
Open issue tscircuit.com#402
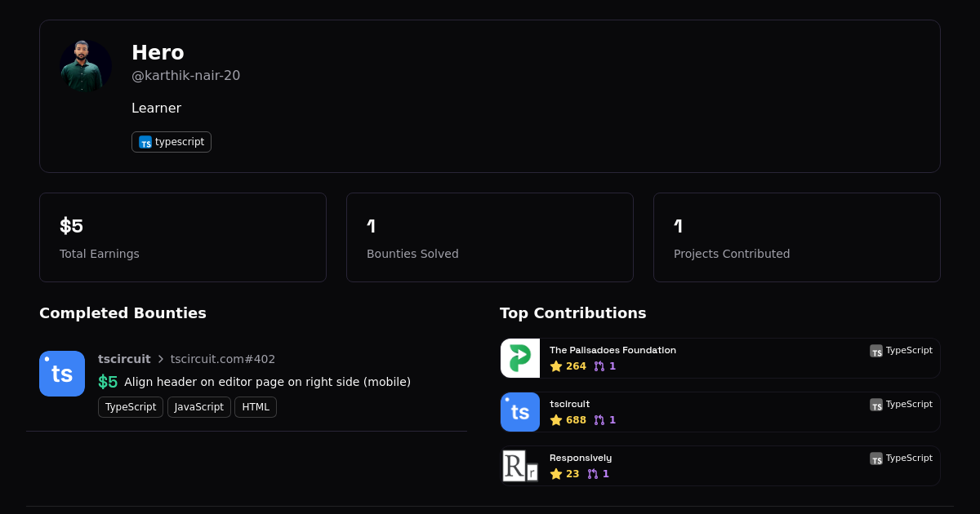point(223,359)
